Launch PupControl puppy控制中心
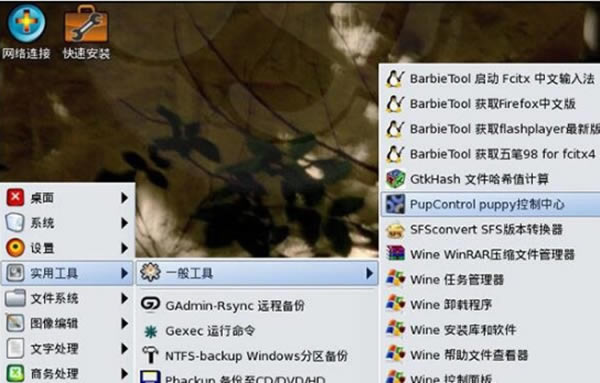Viewport: 600px width, 383px height. click(491, 204)
